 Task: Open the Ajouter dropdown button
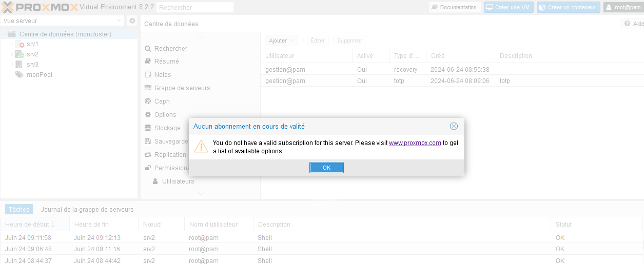[x=281, y=40]
